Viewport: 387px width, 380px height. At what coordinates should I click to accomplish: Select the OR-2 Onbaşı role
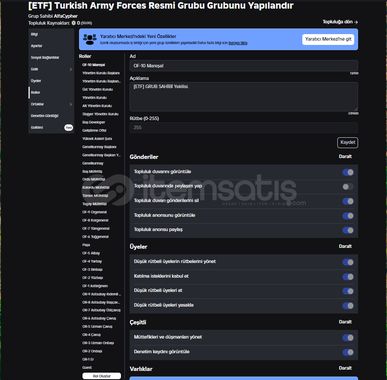coord(92,351)
